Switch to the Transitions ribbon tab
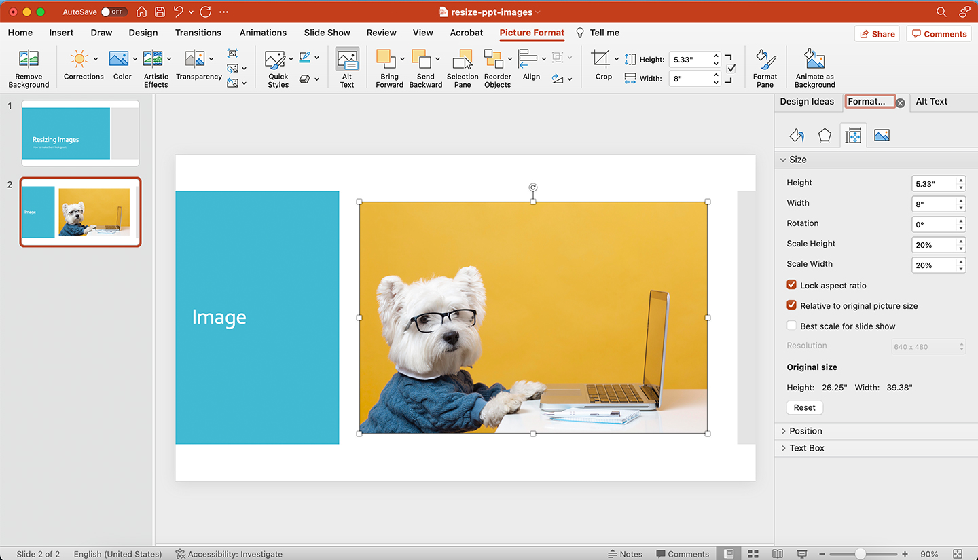The width and height of the screenshot is (978, 560). point(198,33)
